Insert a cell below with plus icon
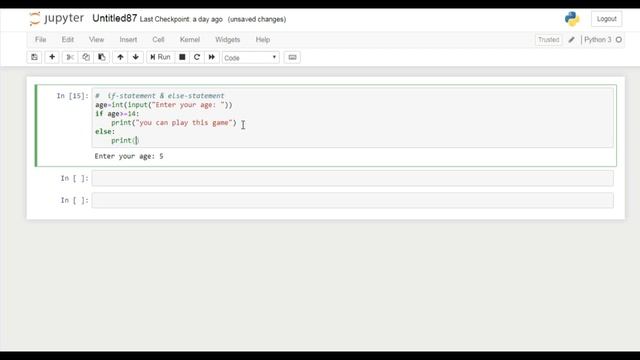This screenshot has height=360, width=640. [x=52, y=57]
